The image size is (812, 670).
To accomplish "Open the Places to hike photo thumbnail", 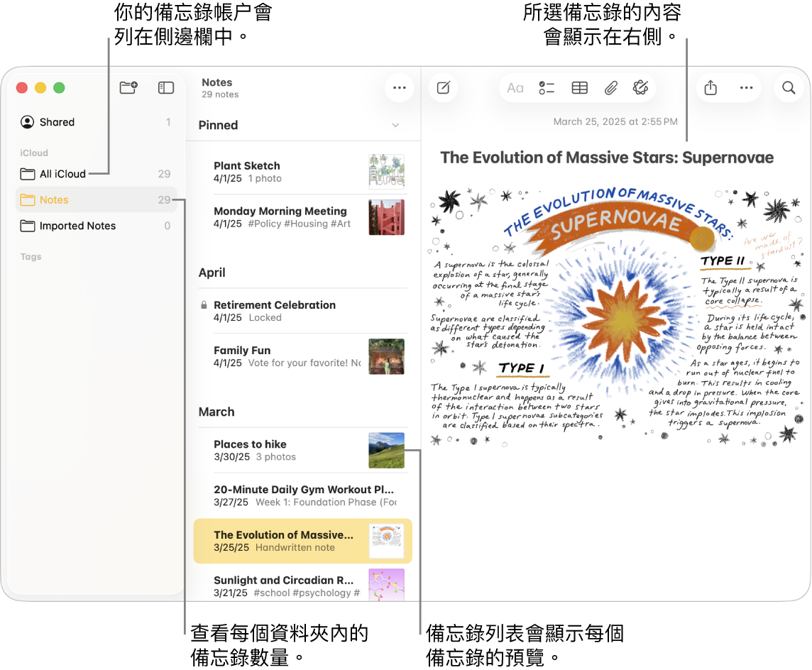I will (386, 450).
